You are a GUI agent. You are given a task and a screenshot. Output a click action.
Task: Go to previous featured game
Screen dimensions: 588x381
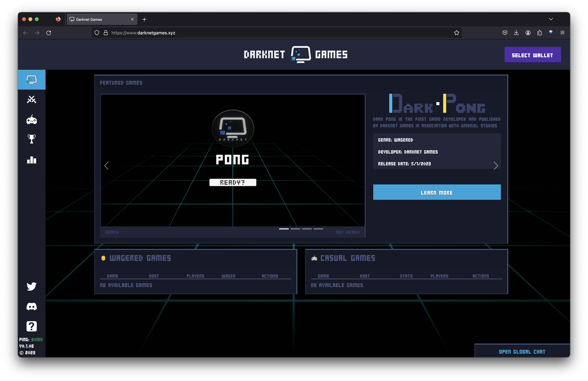[106, 166]
